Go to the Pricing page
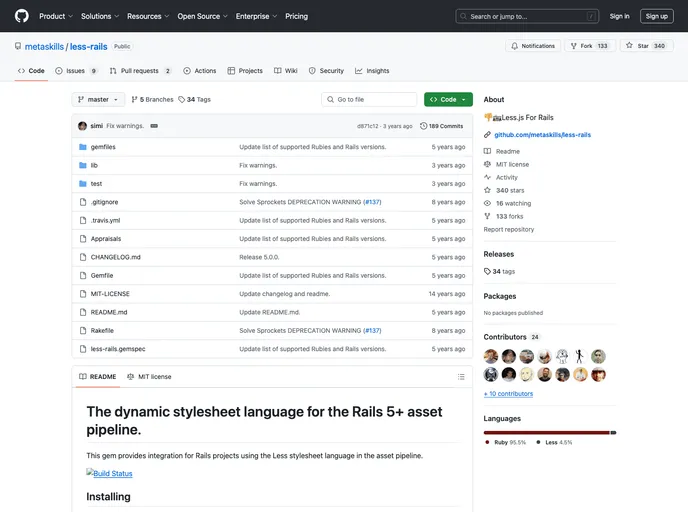The image size is (688, 512). tap(296, 16)
